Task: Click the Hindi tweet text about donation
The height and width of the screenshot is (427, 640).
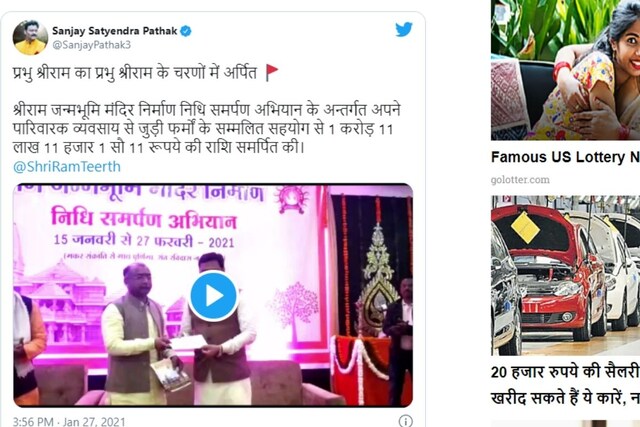Action: point(207,129)
